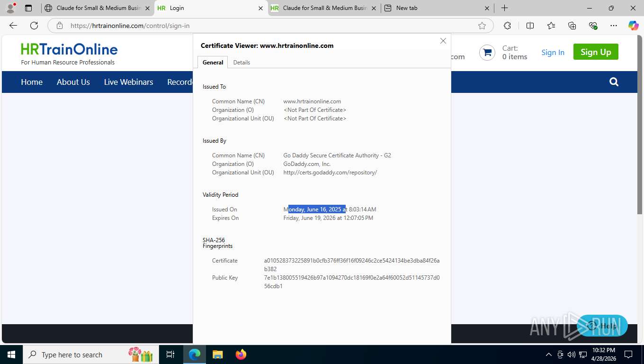This screenshot has height=364, width=644.
Task: Close the HR Login tab
Action: [x=260, y=8]
